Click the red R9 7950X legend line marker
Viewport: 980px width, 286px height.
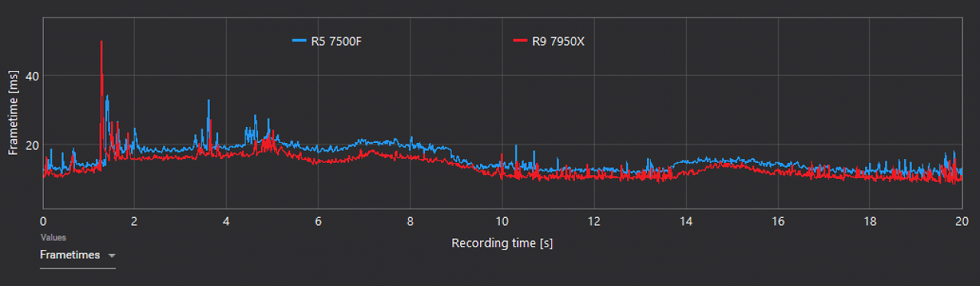pyautogui.click(x=520, y=41)
